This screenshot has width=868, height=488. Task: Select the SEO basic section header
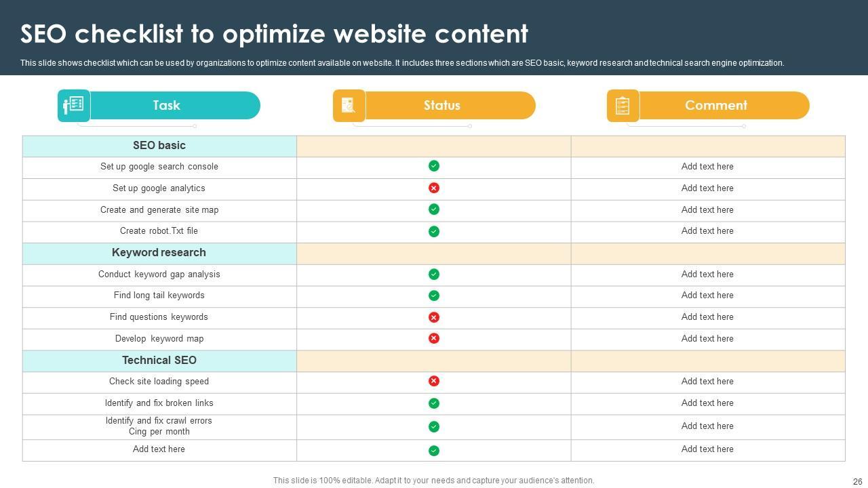(159, 146)
